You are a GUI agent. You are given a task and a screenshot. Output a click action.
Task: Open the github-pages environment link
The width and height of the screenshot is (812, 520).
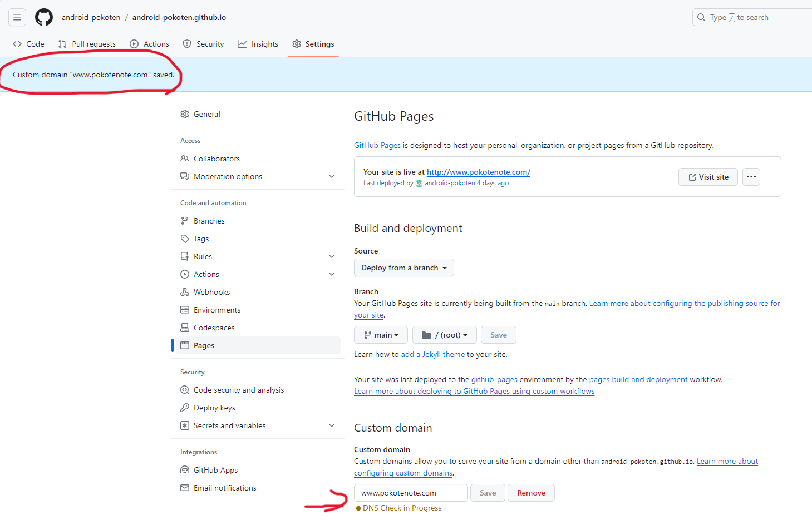click(494, 379)
